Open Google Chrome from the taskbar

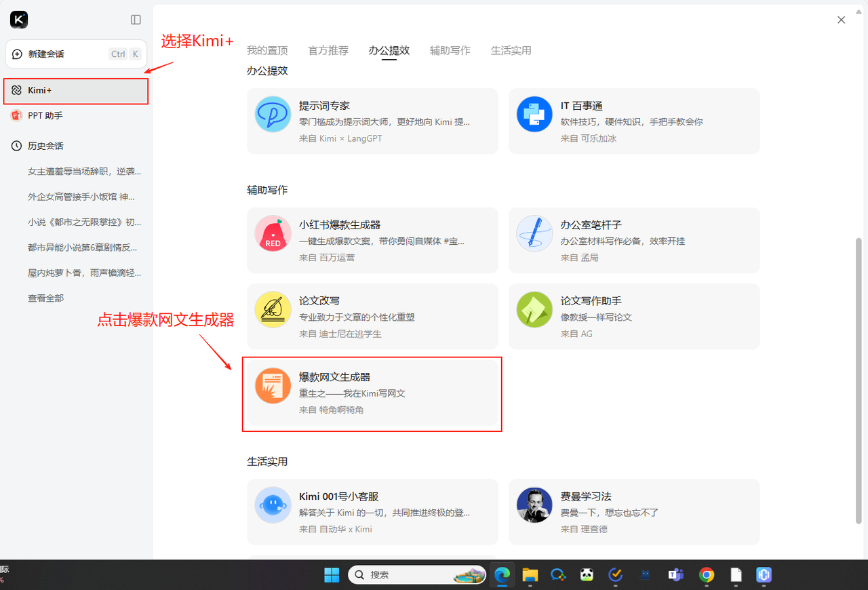click(707, 575)
